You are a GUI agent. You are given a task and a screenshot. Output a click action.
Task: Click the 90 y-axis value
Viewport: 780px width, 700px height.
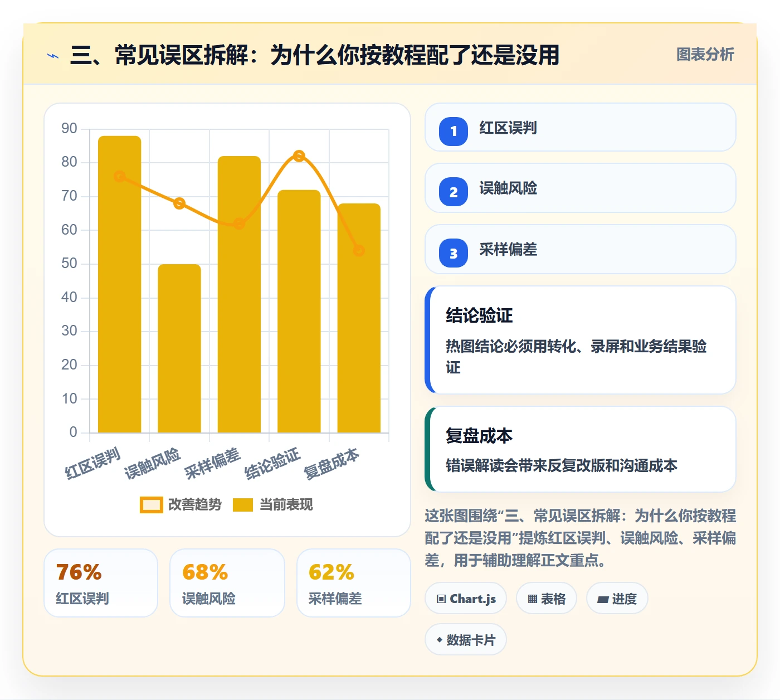coord(69,129)
